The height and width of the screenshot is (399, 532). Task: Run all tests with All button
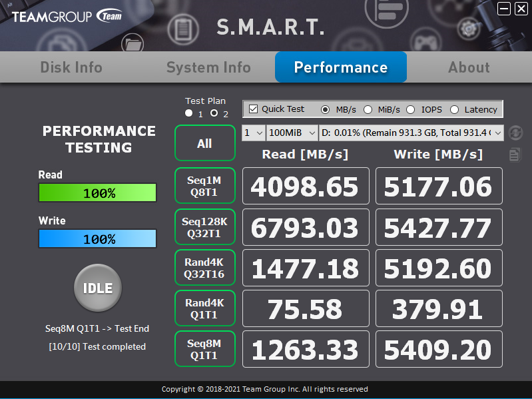click(204, 143)
